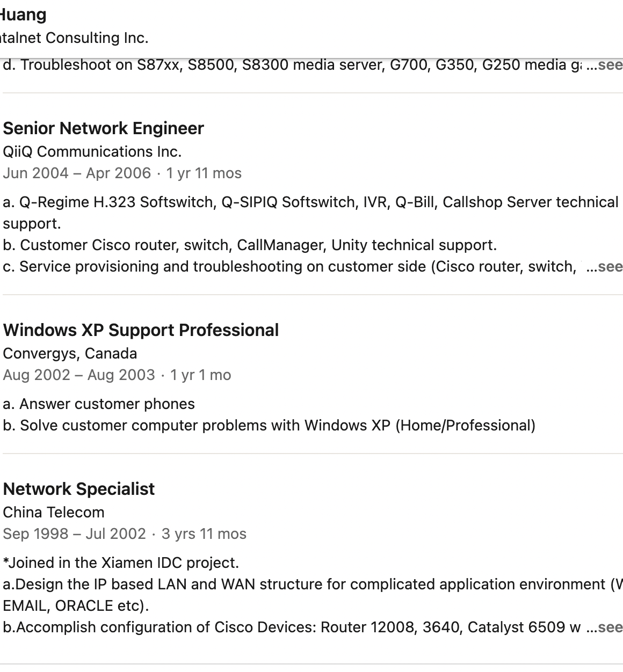Click the Sep 1998 – Jul 2002 date range
Screen dimensions: 623x672
pyautogui.click(x=74, y=534)
